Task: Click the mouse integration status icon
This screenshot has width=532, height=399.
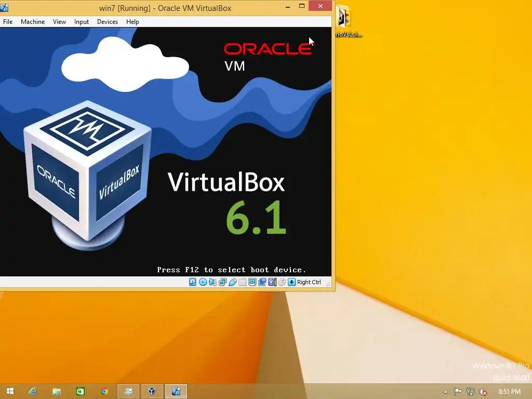Action: (x=282, y=282)
